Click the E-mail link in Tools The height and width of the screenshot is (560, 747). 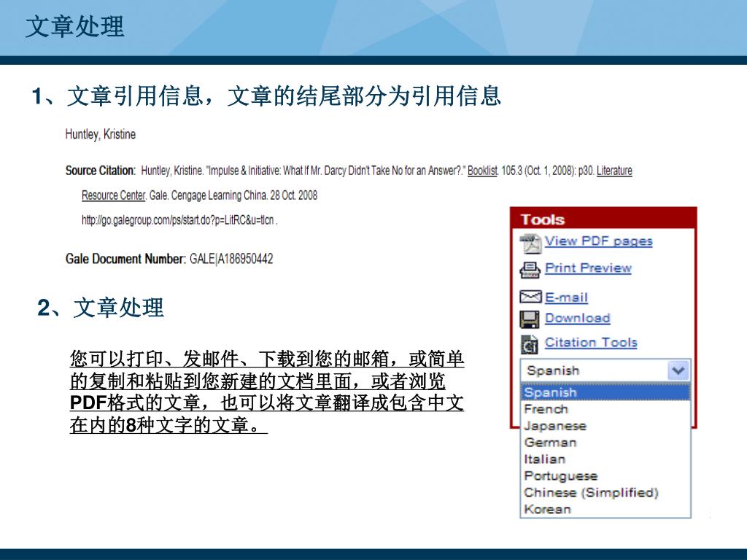566,297
